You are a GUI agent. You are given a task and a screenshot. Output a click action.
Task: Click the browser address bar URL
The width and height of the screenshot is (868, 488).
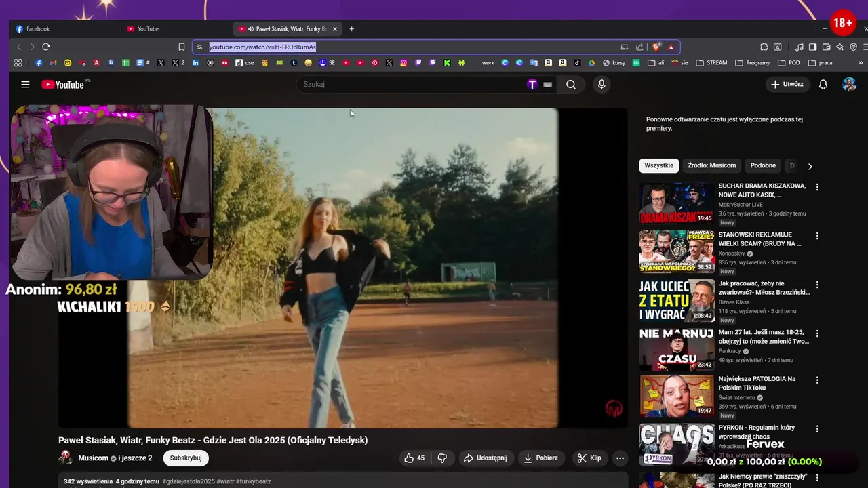coord(262,47)
